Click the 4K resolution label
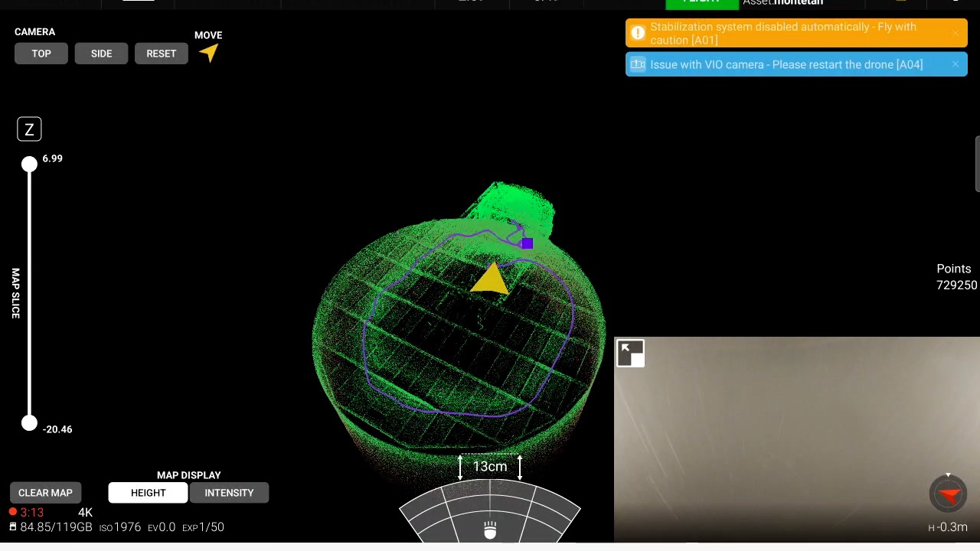The image size is (980, 551). [85, 512]
